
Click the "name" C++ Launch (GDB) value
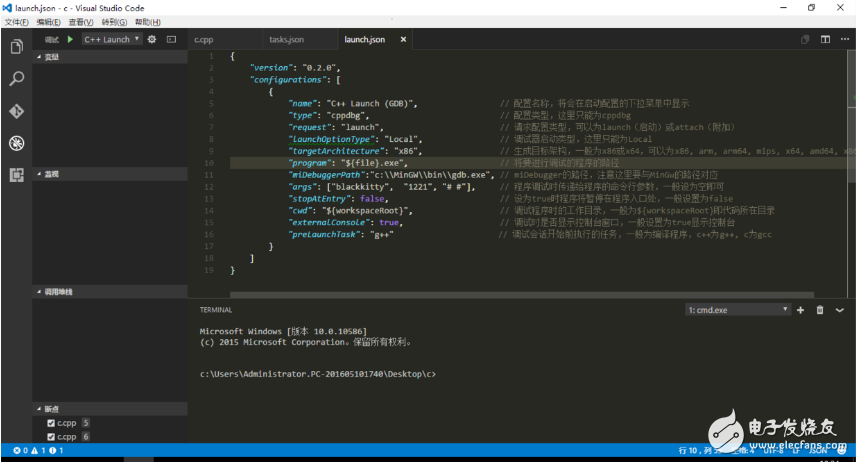370,103
